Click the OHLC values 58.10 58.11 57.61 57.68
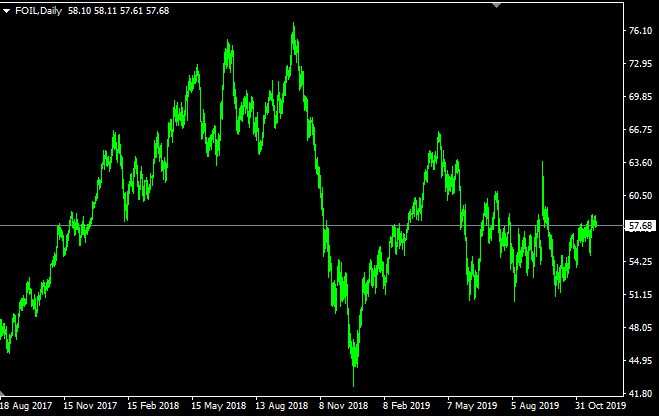 pyautogui.click(x=119, y=11)
